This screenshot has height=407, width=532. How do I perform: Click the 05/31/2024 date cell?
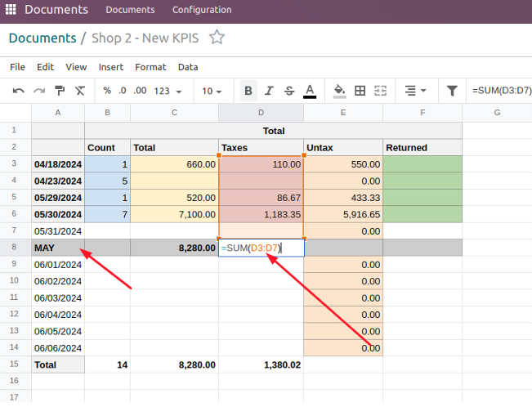coord(58,231)
